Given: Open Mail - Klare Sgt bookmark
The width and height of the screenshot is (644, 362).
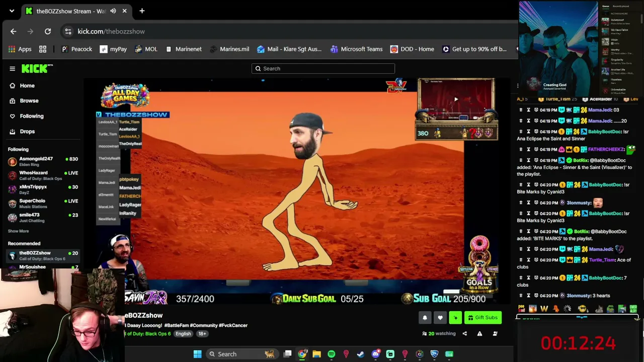Looking at the screenshot, I should [289, 49].
